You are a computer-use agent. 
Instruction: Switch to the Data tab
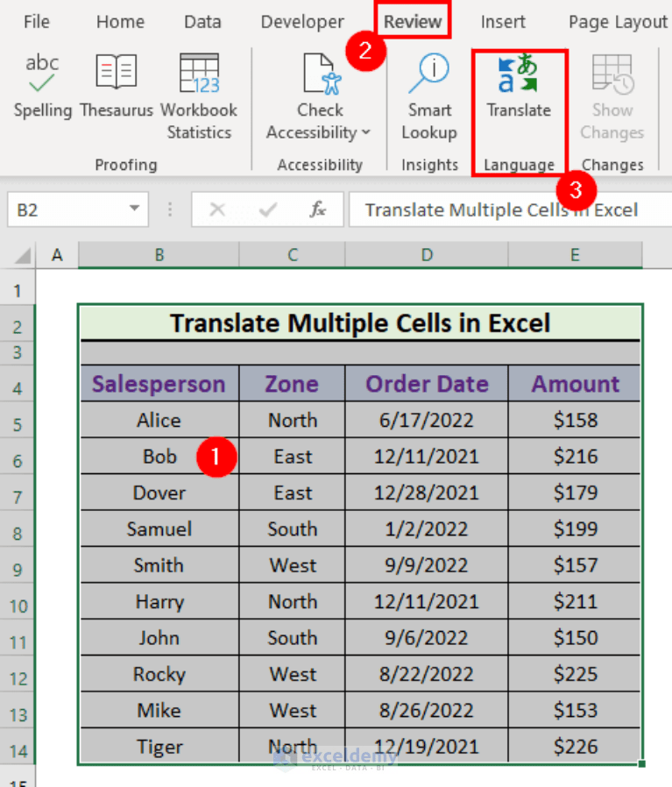coord(202,22)
